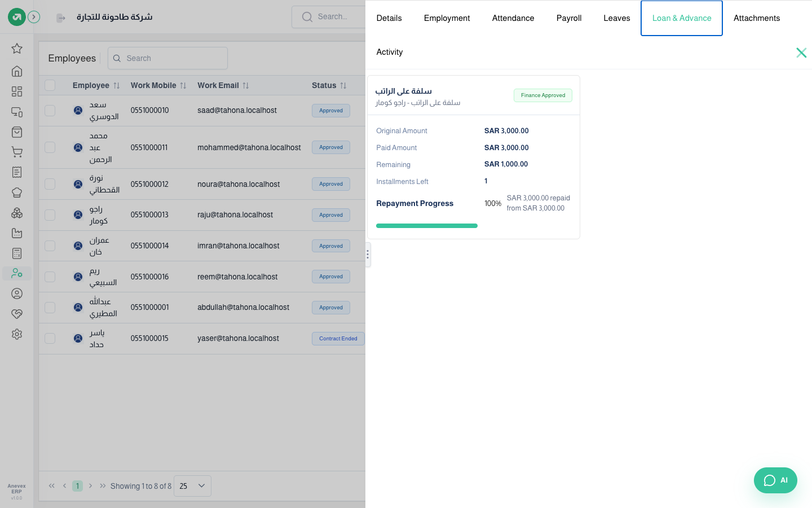Open the Attendance tab
The image size is (812, 508).
pyautogui.click(x=513, y=18)
